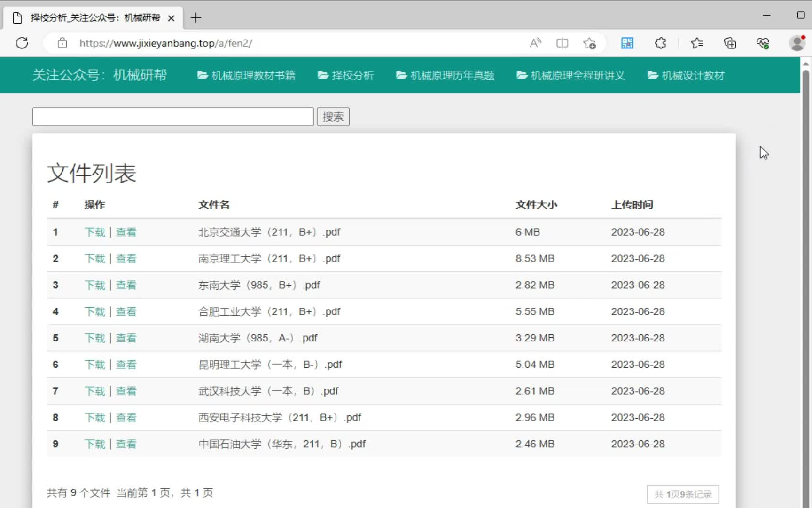The height and width of the screenshot is (508, 812).
Task: Add page to favorites star icon
Action: pyautogui.click(x=589, y=43)
